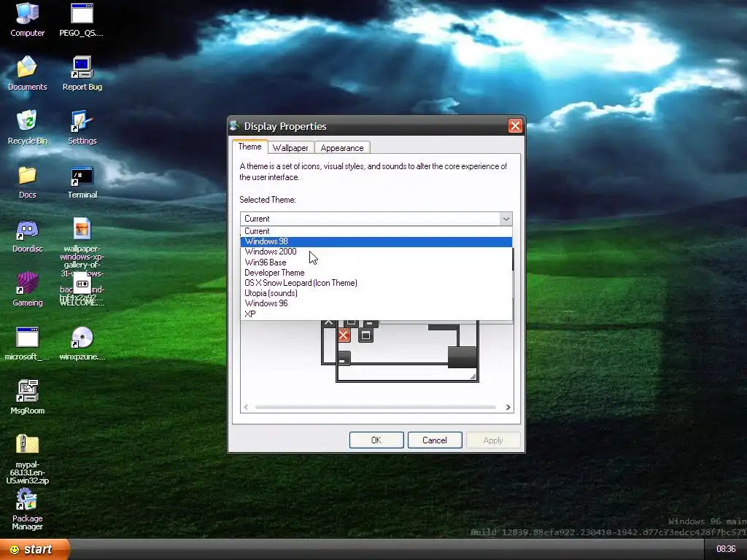Click the theme preview window thumbnail
This screenshot has width=747, height=560.
pyautogui.click(x=400, y=351)
